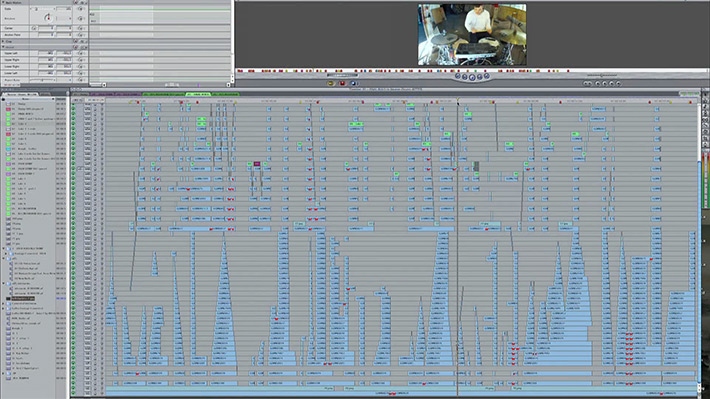Expand the Crop disclosure triangle

click(3, 41)
